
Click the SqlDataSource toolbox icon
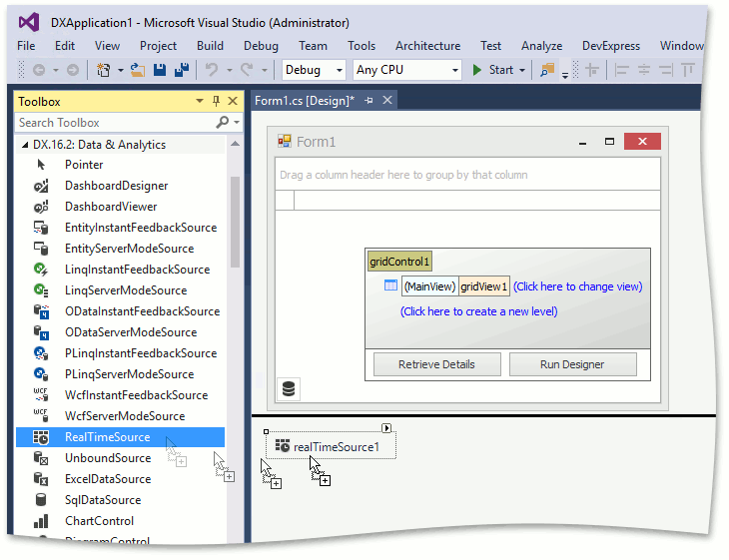[41, 500]
